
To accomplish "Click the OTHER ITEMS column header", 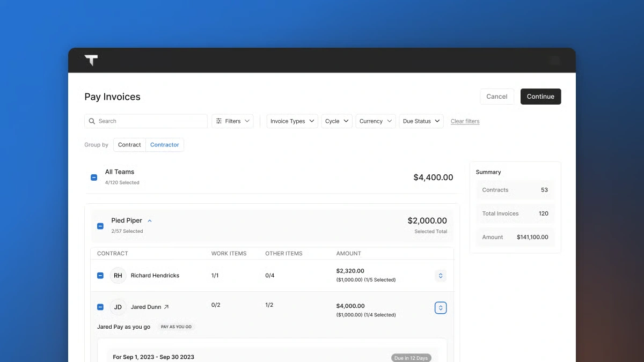I will tap(284, 254).
